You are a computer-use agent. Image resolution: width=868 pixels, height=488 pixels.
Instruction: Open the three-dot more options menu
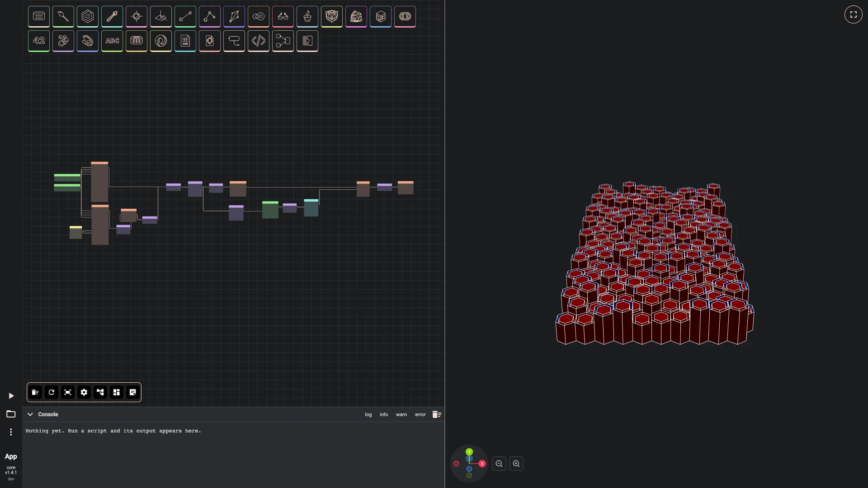(11, 432)
